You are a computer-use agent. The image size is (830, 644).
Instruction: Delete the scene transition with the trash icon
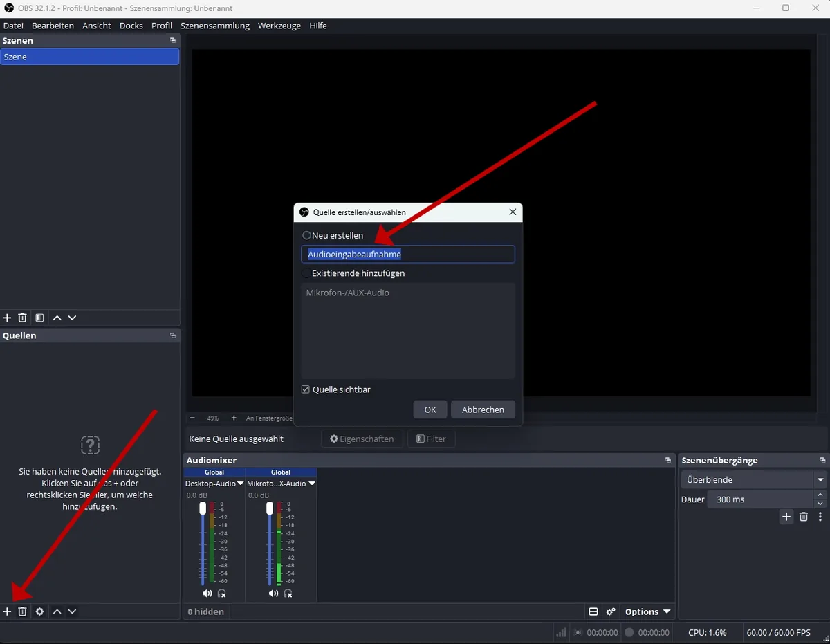[x=804, y=517]
